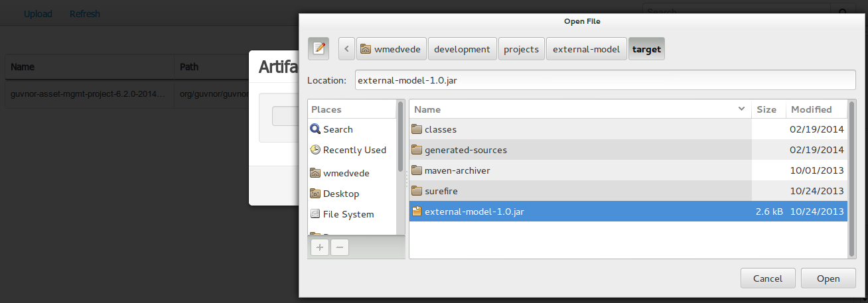Click the add bookmark plus button
This screenshot has width=868, height=303.
[x=320, y=247]
